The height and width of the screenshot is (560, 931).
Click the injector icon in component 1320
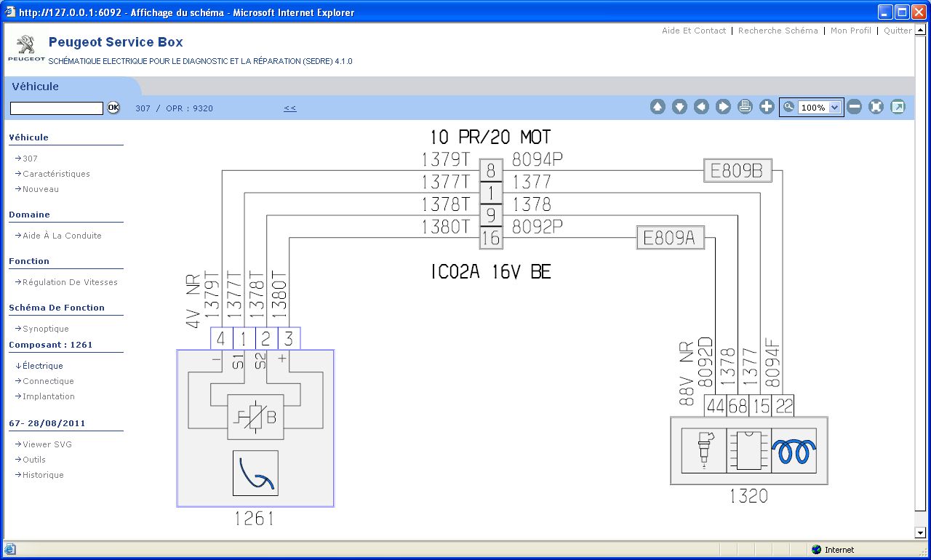coord(704,451)
